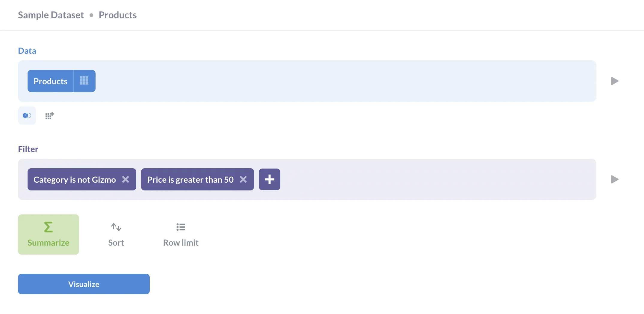
Task: Go to Sample Dataset breadcrumb
Action: tap(51, 15)
